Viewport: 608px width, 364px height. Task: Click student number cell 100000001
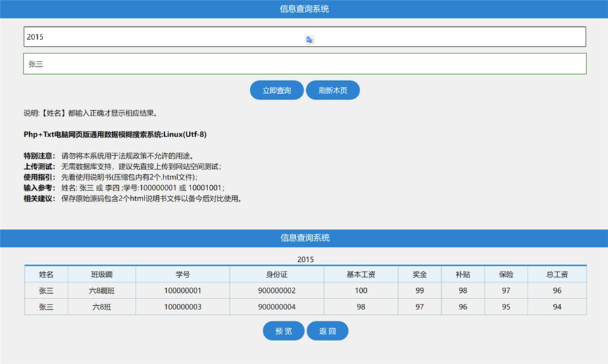point(182,290)
